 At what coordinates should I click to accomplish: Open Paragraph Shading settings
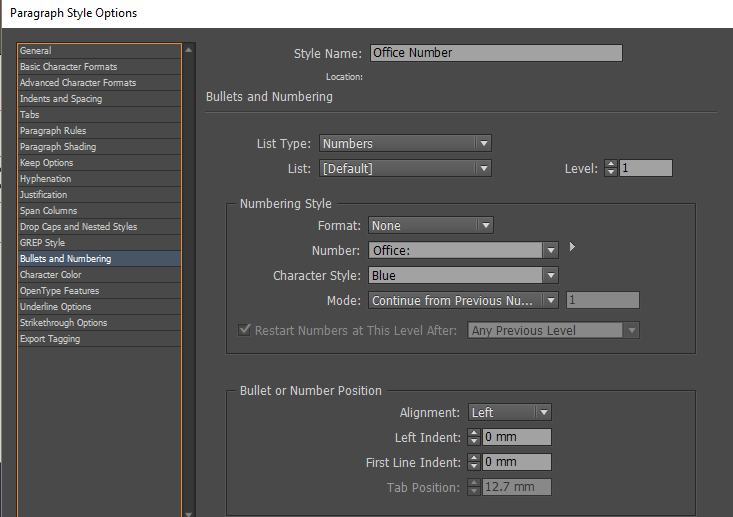tap(100, 147)
